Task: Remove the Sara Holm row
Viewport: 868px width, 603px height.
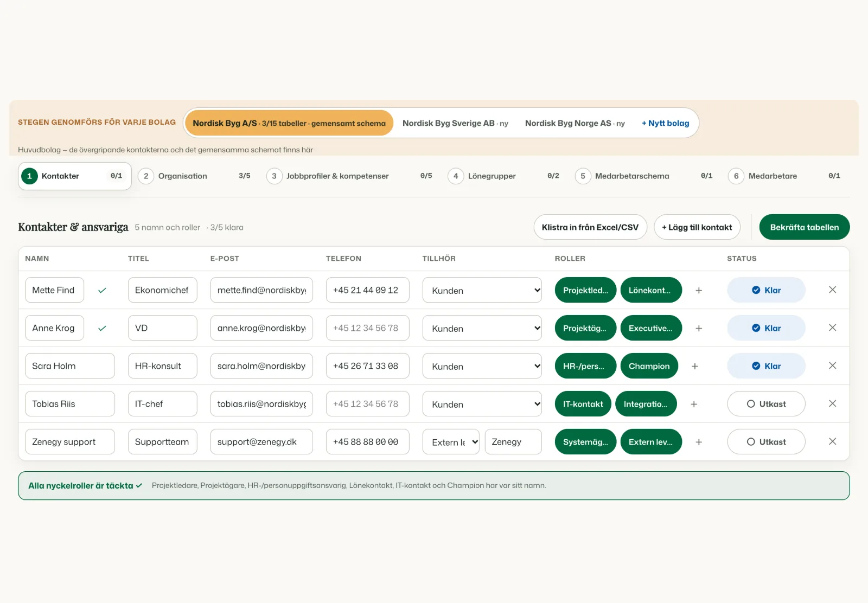Action: point(832,366)
